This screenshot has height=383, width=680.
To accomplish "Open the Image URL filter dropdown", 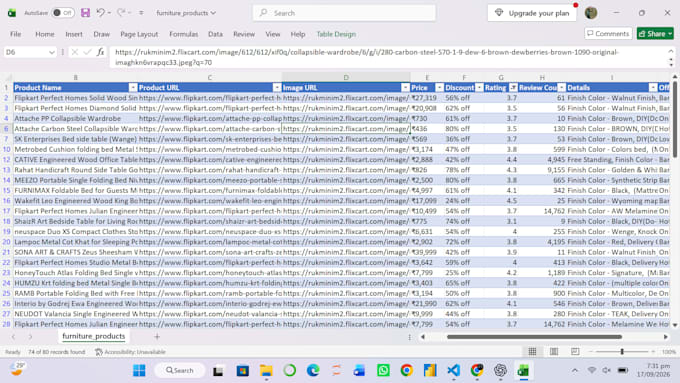I will [x=405, y=88].
